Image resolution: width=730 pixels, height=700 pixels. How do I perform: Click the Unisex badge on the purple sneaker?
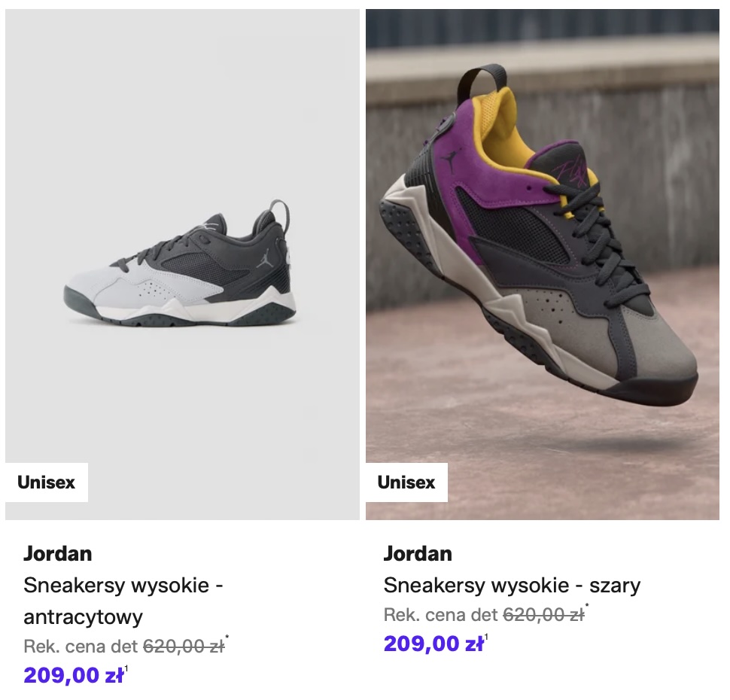(x=406, y=482)
